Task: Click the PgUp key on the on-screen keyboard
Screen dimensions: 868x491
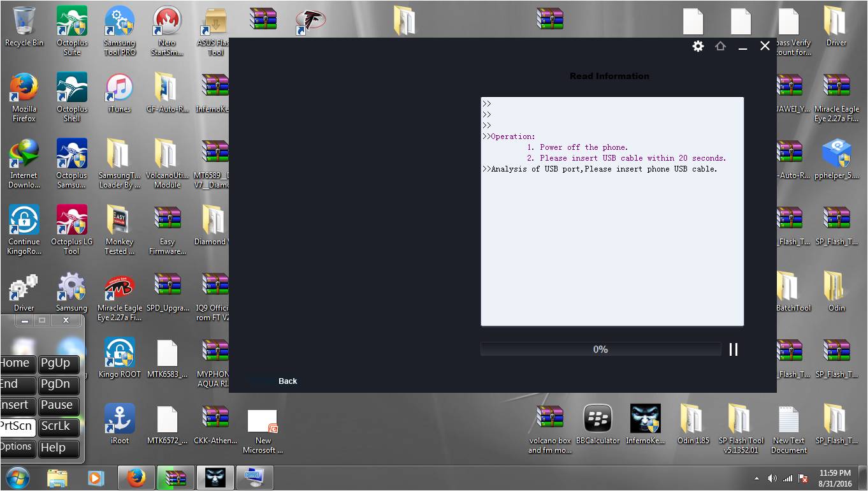Action: tap(59, 363)
